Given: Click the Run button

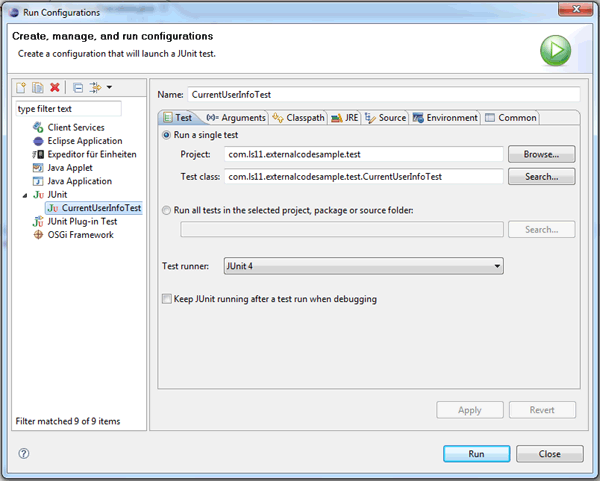Looking at the screenshot, I should [x=476, y=454].
